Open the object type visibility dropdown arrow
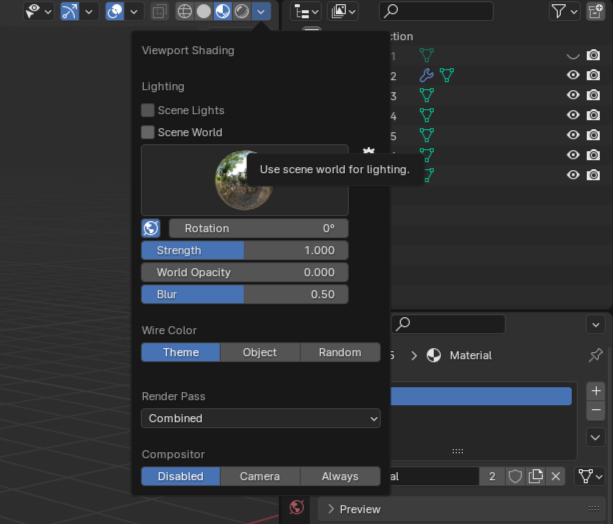The height and width of the screenshot is (524, 613). coord(48,12)
